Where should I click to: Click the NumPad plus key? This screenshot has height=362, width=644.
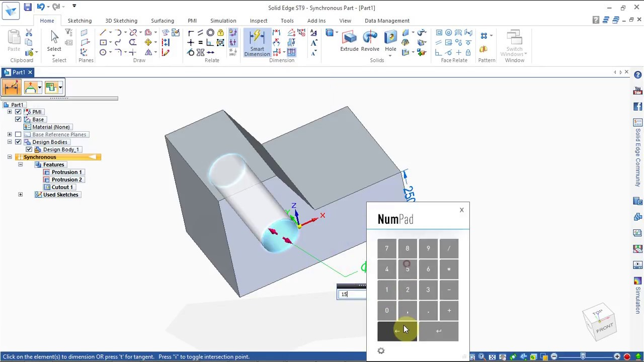(x=449, y=311)
